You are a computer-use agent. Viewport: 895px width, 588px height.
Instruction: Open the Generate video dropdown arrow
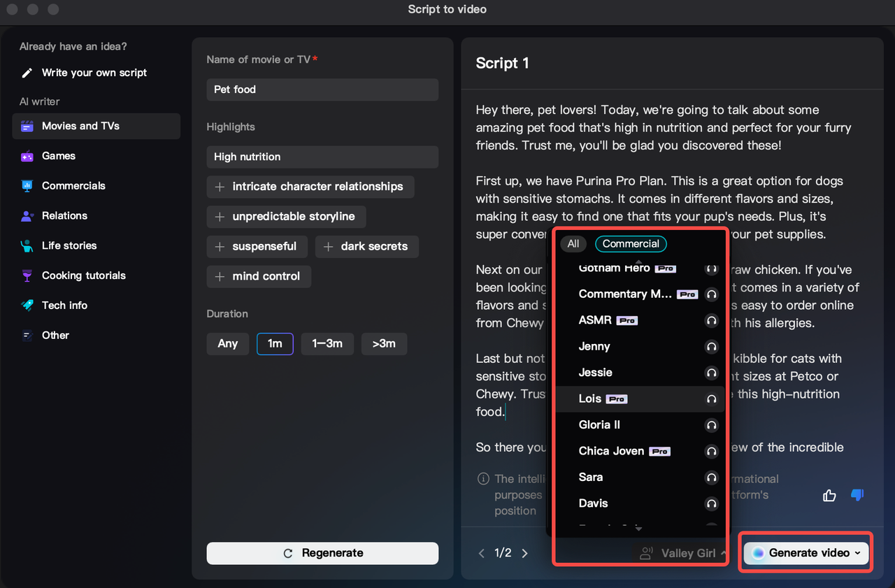click(857, 553)
